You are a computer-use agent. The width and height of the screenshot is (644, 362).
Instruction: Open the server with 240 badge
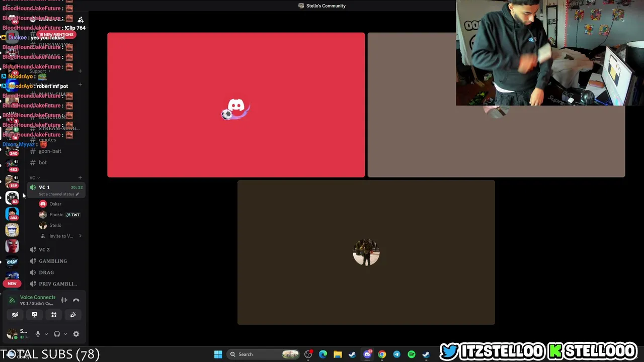[x=12, y=149]
